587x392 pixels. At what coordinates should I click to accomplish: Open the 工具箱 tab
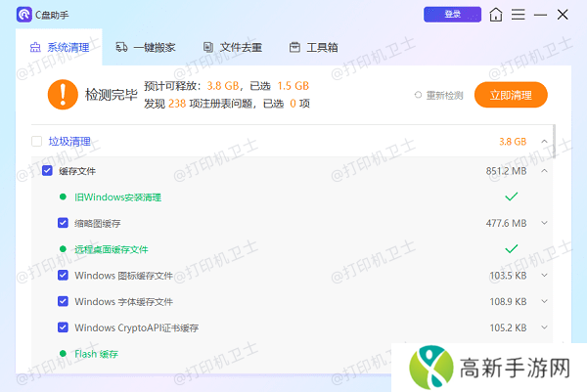tap(314, 48)
